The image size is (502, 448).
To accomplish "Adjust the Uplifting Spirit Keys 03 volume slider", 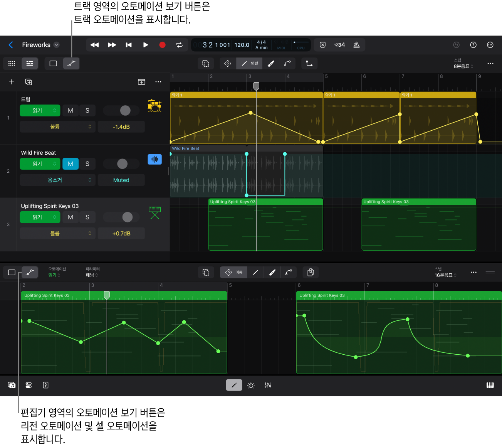I will point(127,217).
